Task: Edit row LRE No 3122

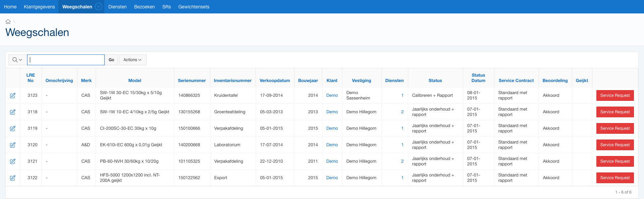Action: (x=13, y=178)
